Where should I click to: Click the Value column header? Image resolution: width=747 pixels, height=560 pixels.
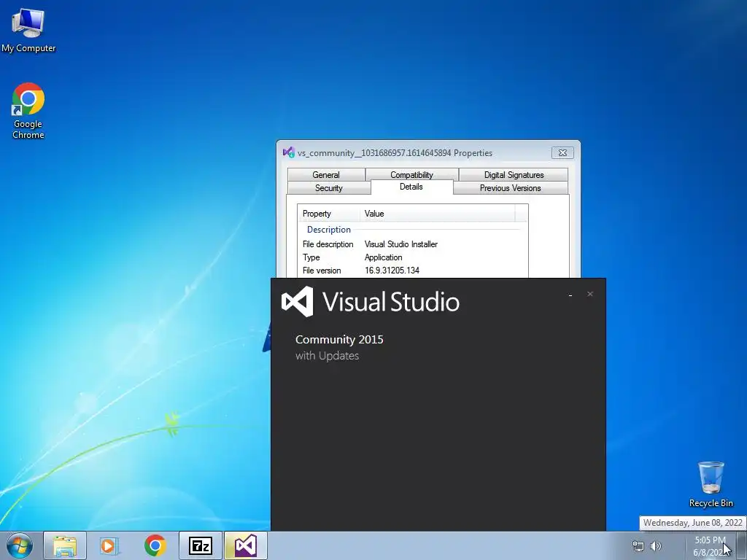click(x=438, y=214)
